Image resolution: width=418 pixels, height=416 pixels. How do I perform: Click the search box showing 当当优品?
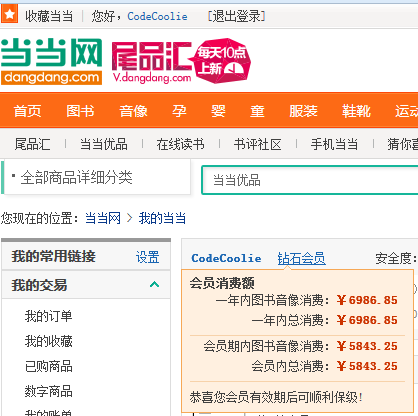(310, 180)
